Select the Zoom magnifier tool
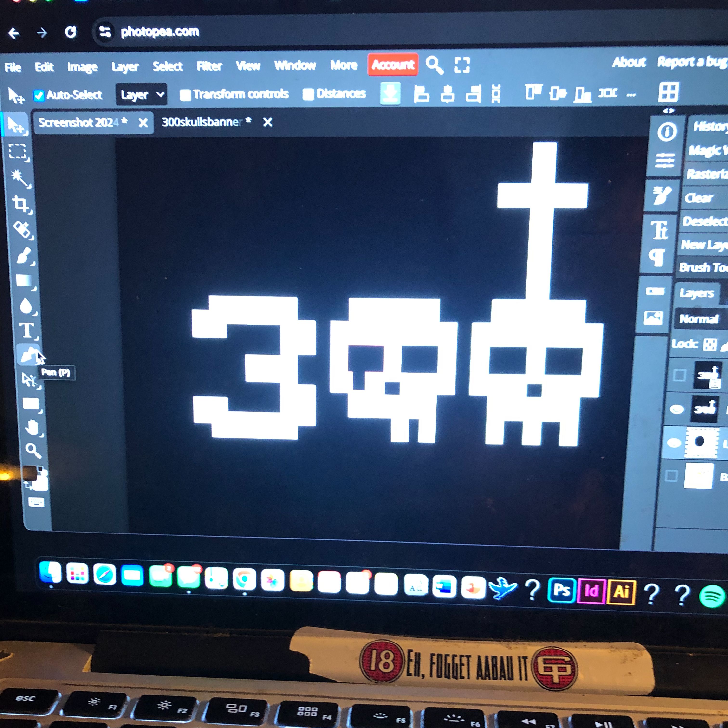This screenshot has width=728, height=728. click(33, 450)
